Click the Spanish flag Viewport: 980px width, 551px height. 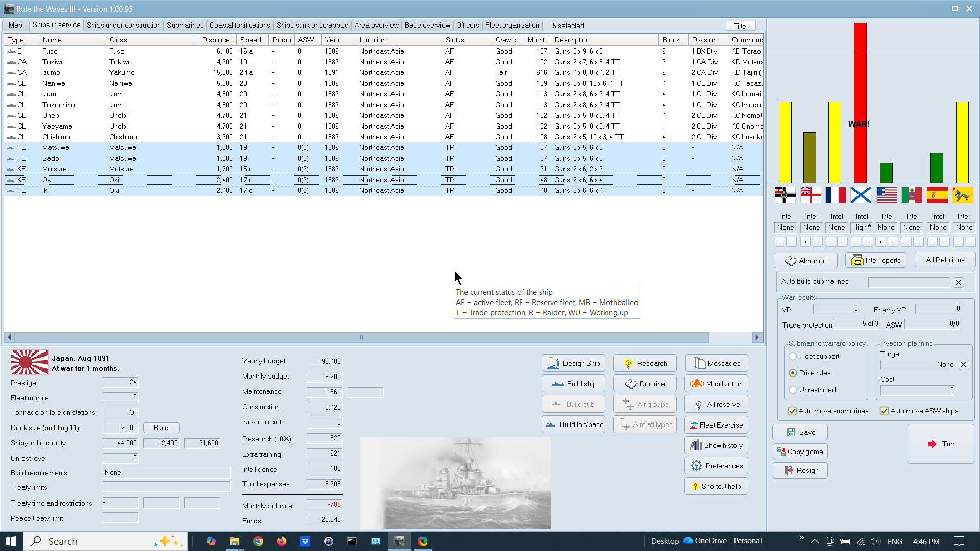tap(937, 195)
